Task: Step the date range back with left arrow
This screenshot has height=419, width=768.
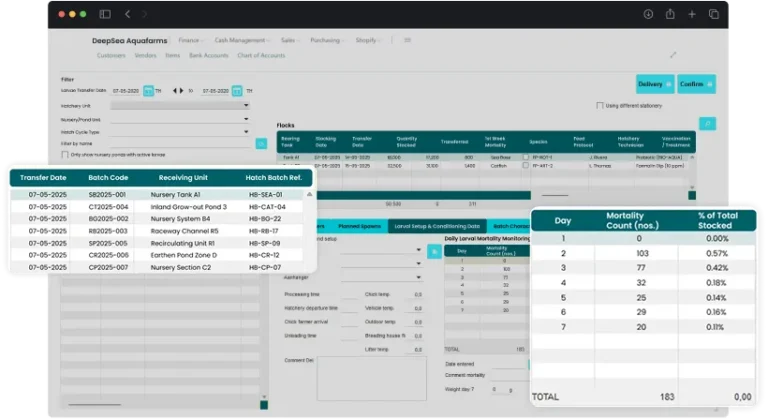Action: (x=174, y=91)
